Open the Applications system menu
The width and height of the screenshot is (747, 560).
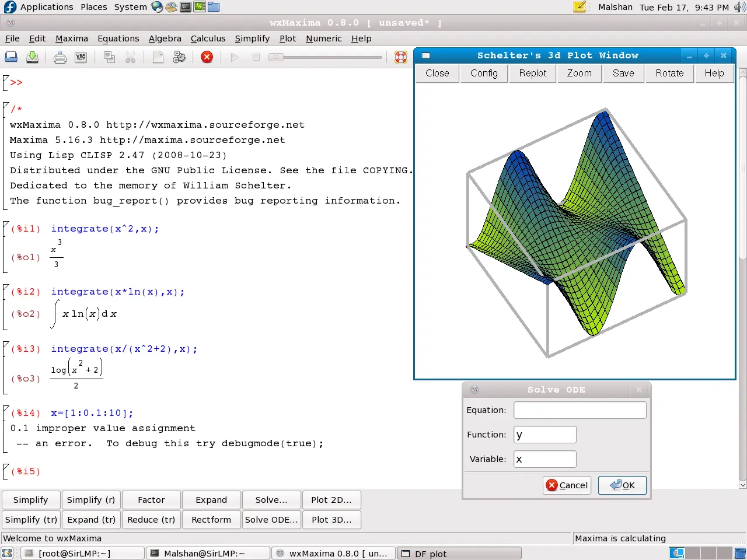coord(47,7)
